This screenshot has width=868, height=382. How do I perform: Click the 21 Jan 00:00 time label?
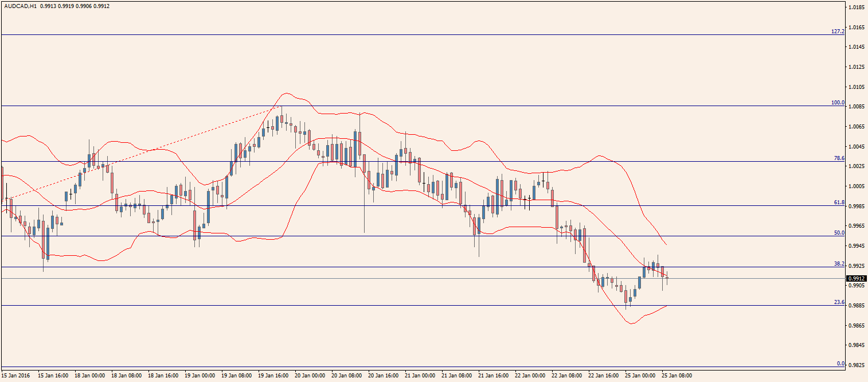(420, 376)
